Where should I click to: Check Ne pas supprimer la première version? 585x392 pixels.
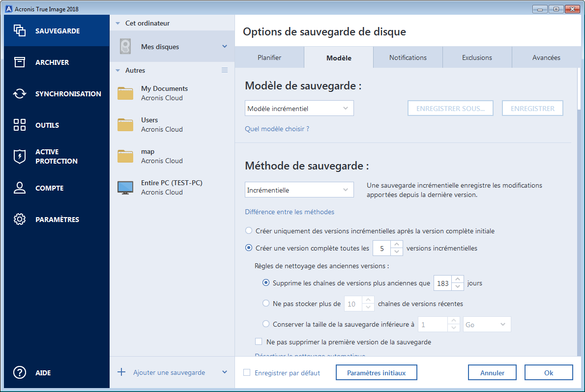click(x=259, y=341)
